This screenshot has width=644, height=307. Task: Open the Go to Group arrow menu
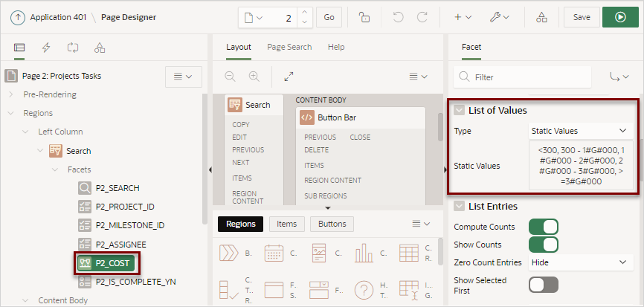click(619, 77)
